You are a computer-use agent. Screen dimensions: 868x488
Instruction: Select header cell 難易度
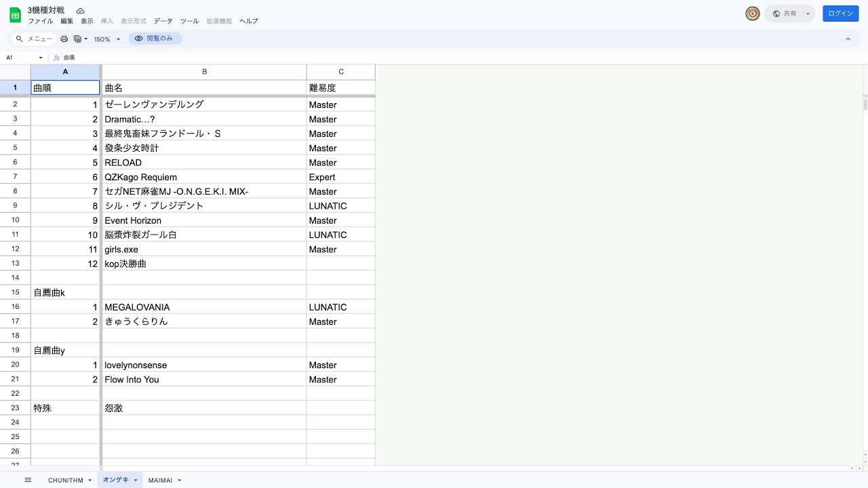pos(341,87)
